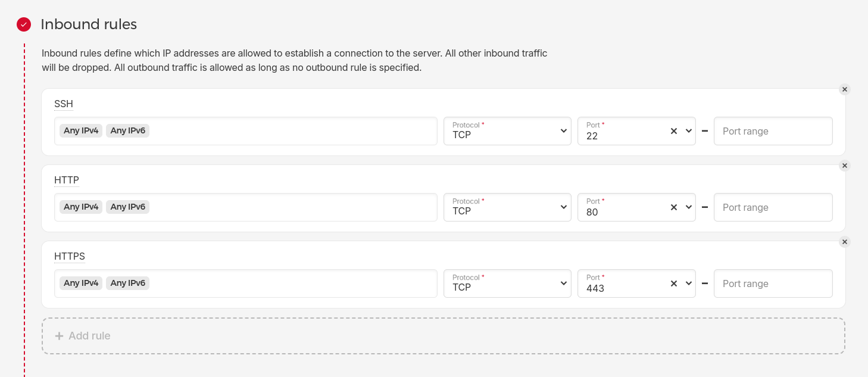
Task: Select the Any IPv6 tag in HTTP rule
Action: (x=127, y=207)
